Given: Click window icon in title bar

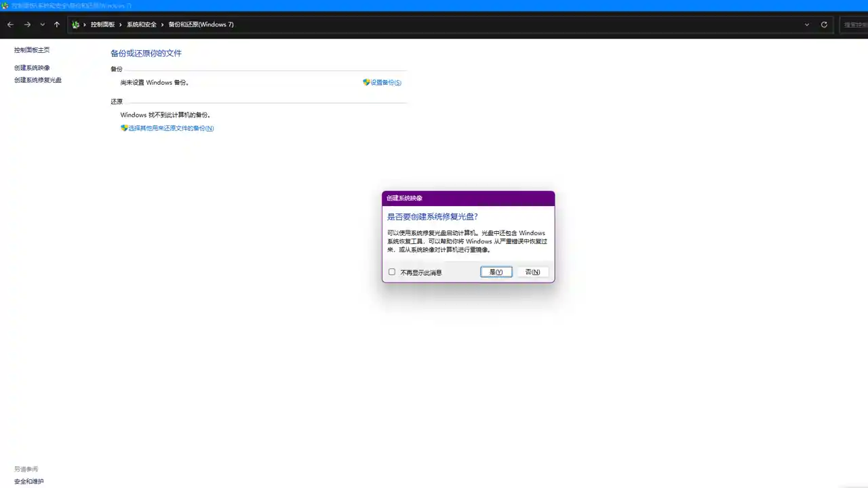Looking at the screenshot, I should [5, 5].
